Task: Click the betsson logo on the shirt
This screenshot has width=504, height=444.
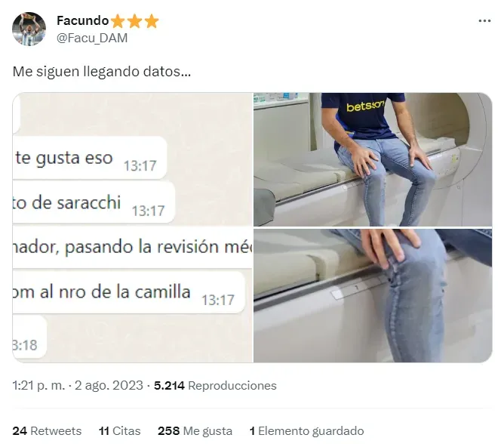Action: click(x=365, y=106)
